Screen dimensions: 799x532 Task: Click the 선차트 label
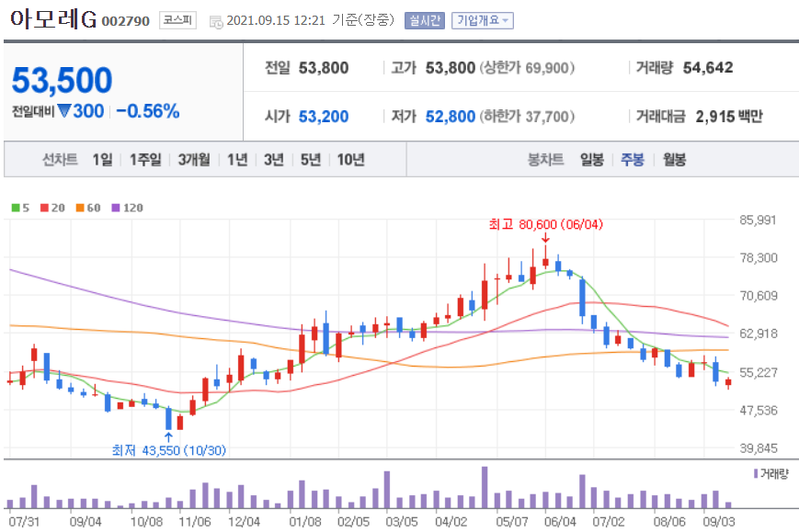[x=60, y=160]
